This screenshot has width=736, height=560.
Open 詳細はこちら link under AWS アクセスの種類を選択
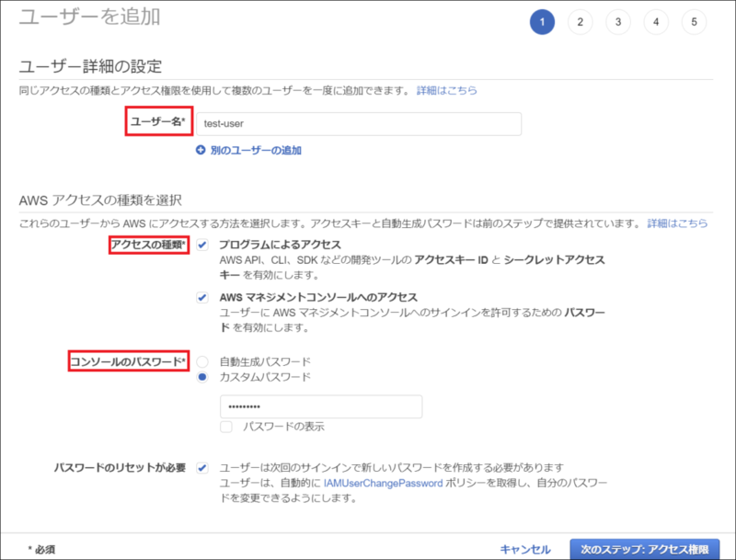(677, 223)
